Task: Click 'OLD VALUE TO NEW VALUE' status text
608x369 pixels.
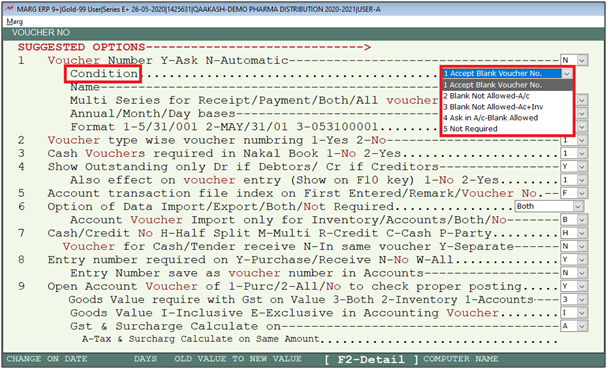Action: click(x=238, y=359)
